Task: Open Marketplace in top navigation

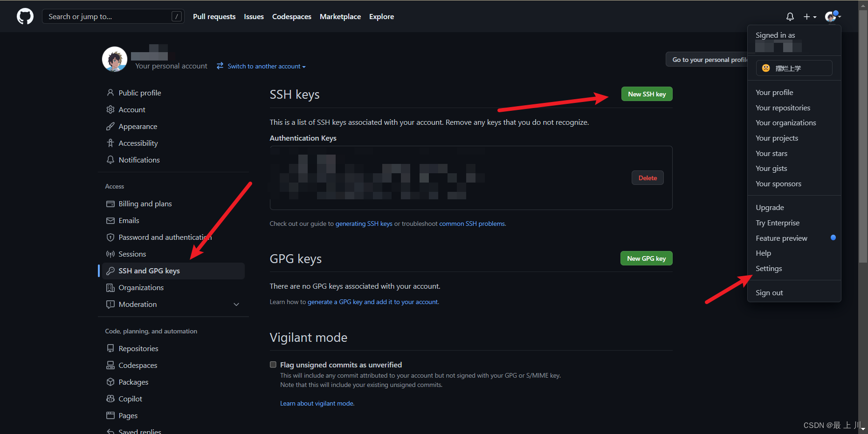Action: (340, 16)
